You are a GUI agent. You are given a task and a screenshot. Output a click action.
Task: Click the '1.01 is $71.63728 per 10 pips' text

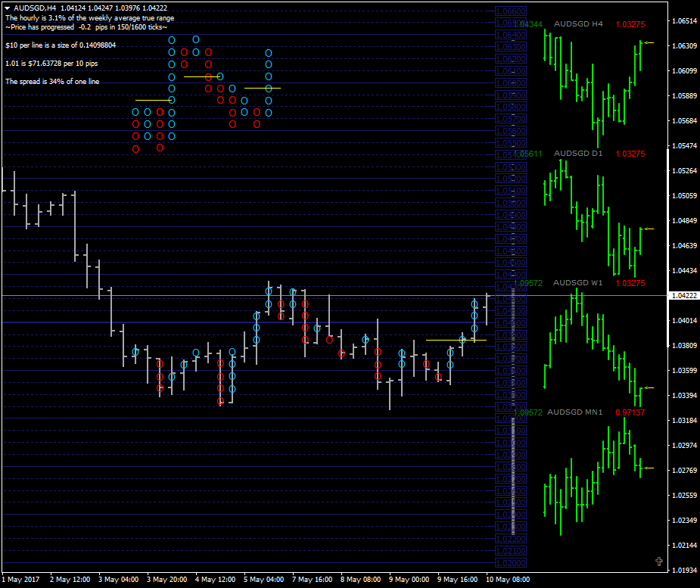[51, 64]
